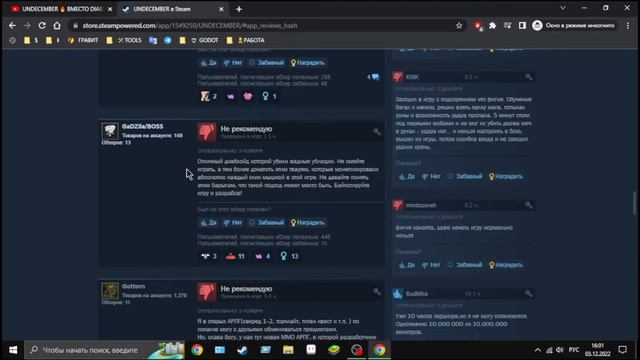This screenshot has height=360, width=640.
Task: Open magnifier icon on Gottorn's review
Action: click(376, 291)
